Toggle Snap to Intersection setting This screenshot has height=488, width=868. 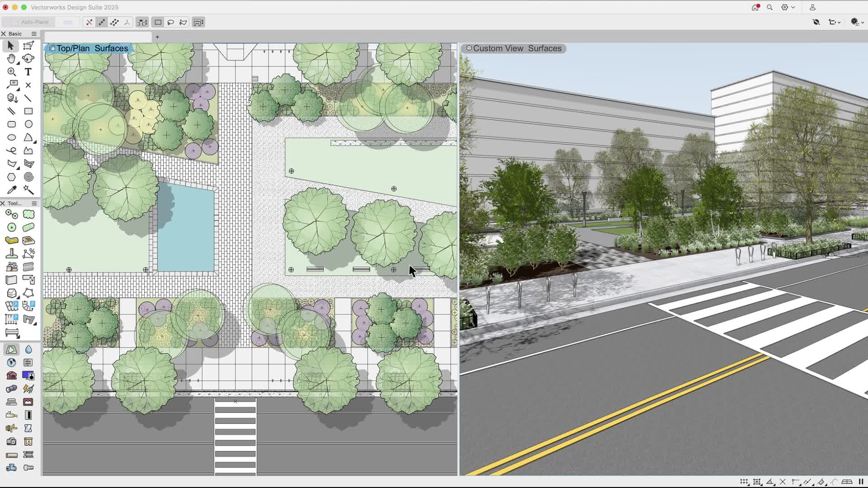pos(783,482)
